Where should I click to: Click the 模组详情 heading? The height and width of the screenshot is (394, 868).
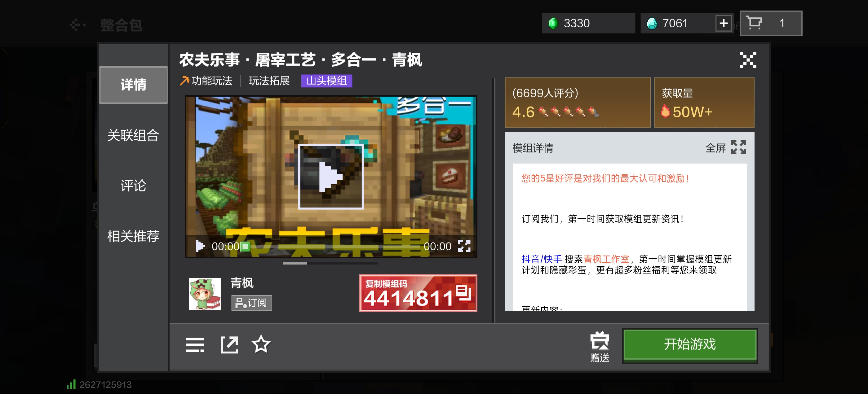pyautogui.click(x=533, y=148)
